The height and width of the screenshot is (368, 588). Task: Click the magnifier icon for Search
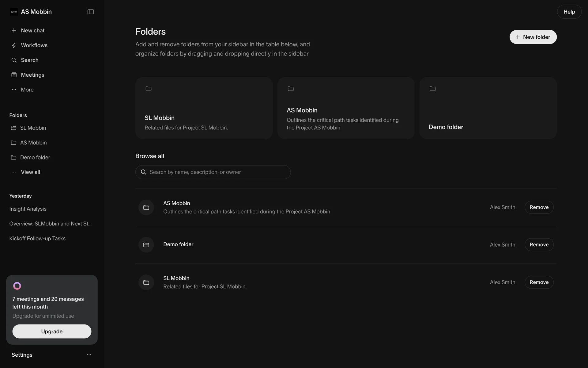pos(14,60)
